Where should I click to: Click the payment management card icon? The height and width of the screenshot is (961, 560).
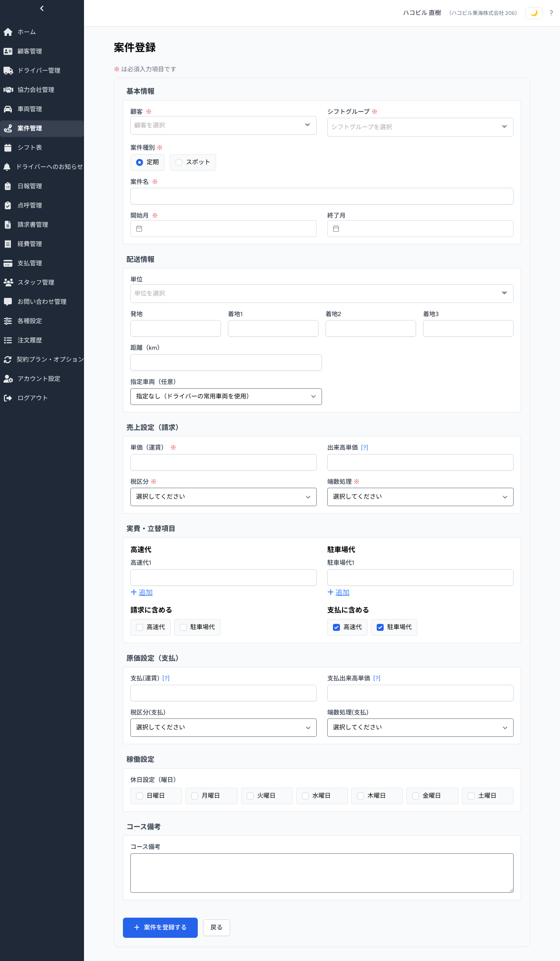(8, 263)
